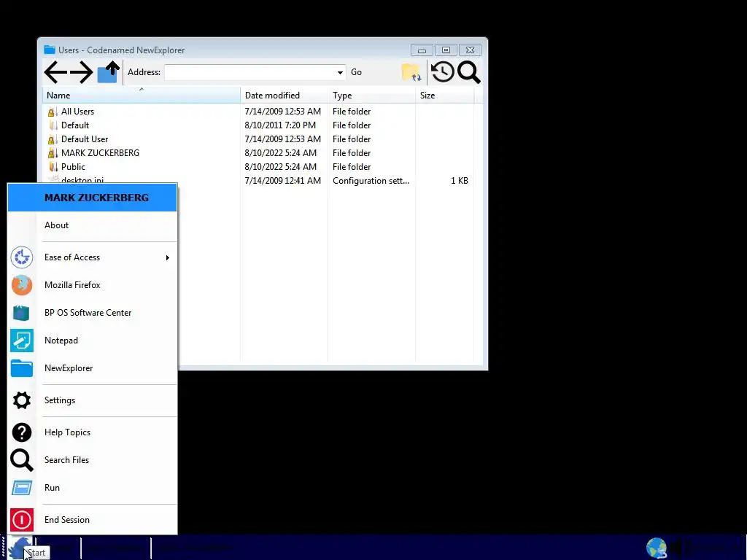
Task: Minimize the NewExplorer window
Action: point(422,50)
